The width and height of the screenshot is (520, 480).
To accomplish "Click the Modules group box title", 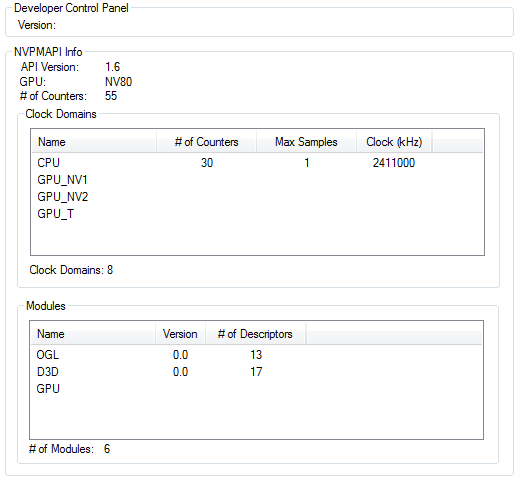I will pyautogui.click(x=46, y=306).
